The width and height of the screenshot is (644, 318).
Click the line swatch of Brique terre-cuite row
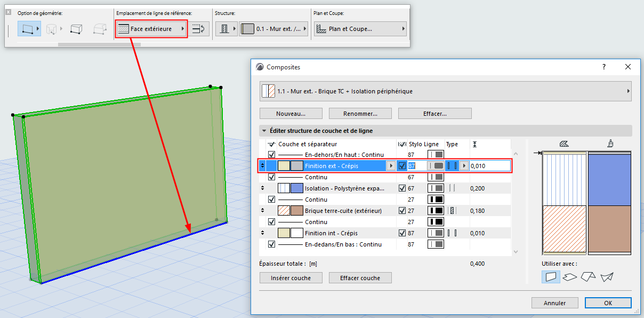pos(436,211)
